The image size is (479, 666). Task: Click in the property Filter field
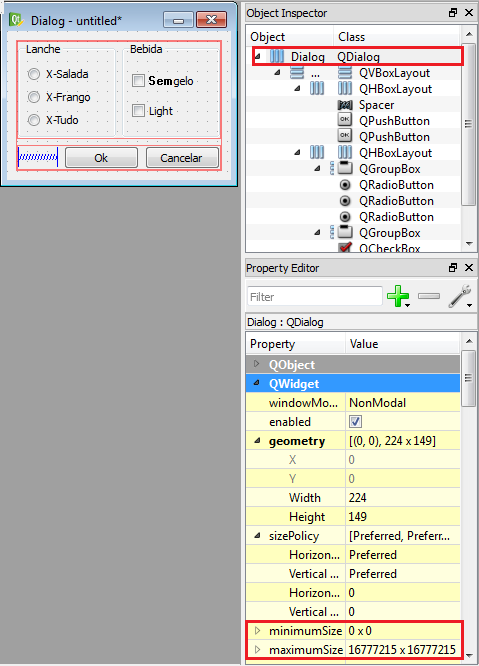(x=314, y=296)
